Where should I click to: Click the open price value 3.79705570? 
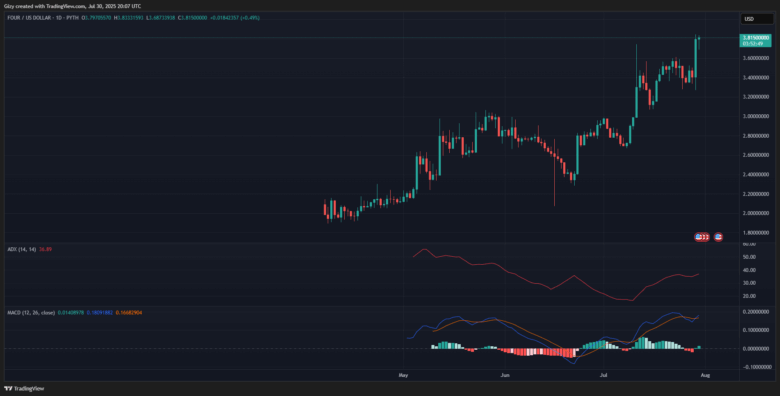point(99,17)
